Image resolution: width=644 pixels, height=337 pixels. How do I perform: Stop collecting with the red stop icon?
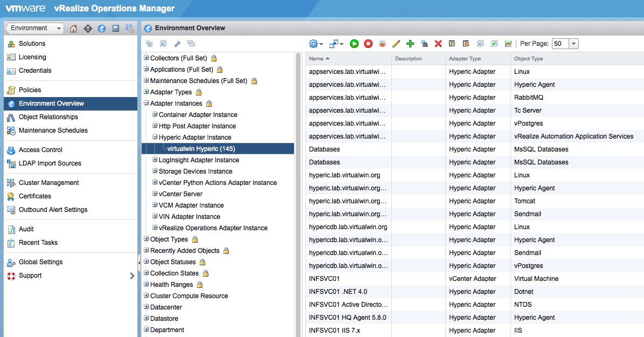(368, 44)
